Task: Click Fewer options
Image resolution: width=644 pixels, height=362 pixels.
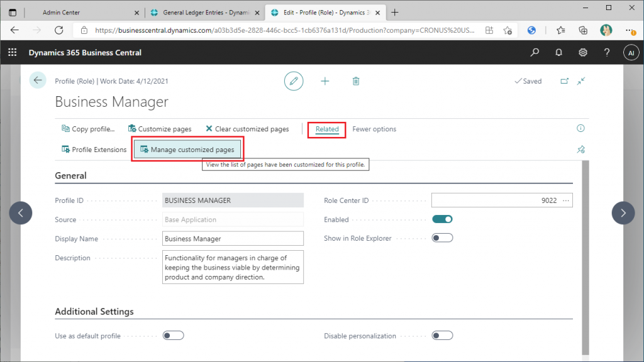Action: pyautogui.click(x=374, y=129)
